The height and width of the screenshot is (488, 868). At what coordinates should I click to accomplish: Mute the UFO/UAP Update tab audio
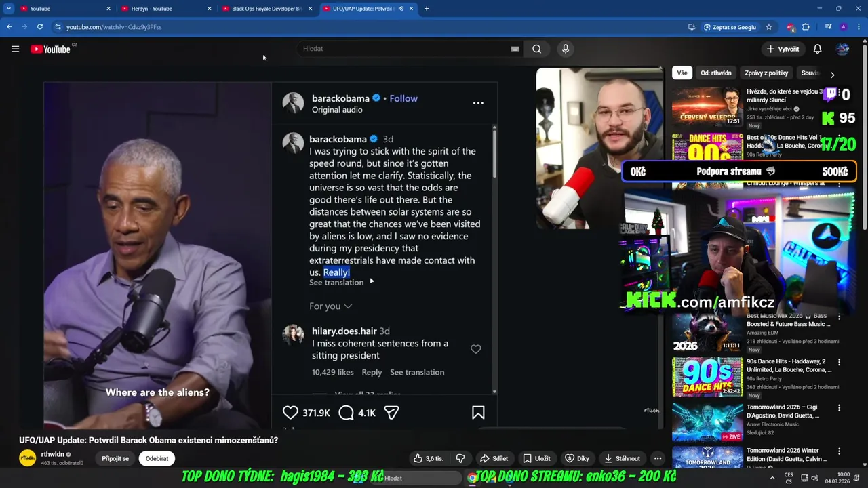(x=401, y=9)
